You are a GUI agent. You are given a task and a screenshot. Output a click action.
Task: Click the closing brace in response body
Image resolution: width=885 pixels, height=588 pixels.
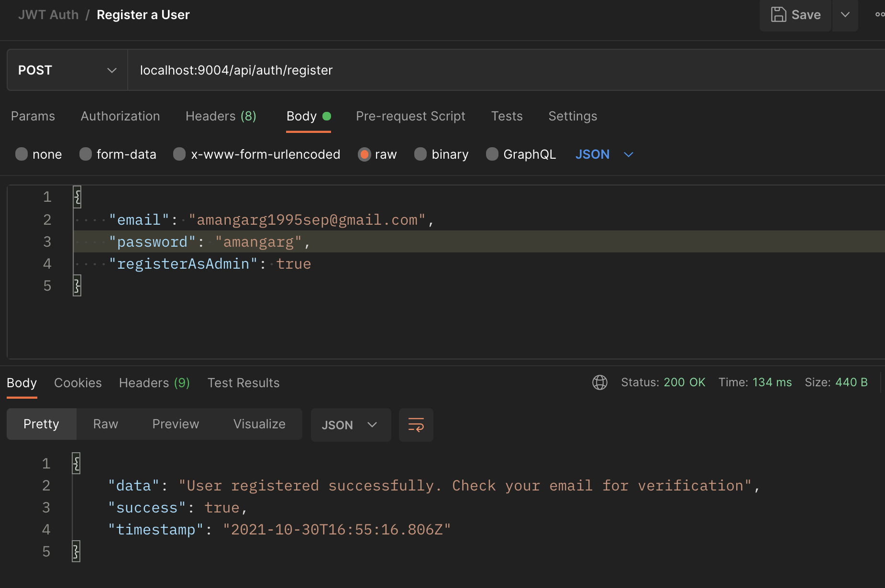[76, 552]
